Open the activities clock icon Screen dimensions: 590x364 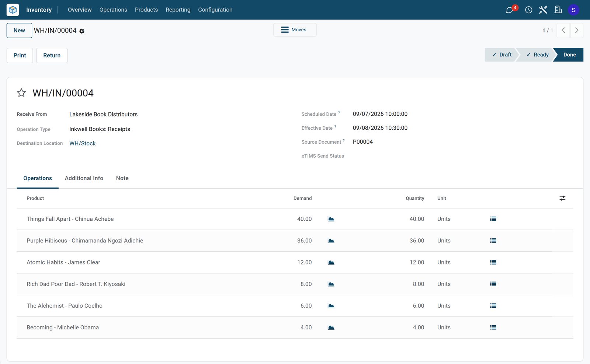pos(528,10)
